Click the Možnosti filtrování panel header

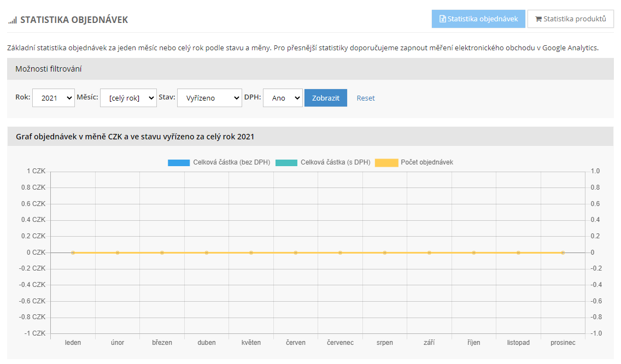tap(310, 69)
